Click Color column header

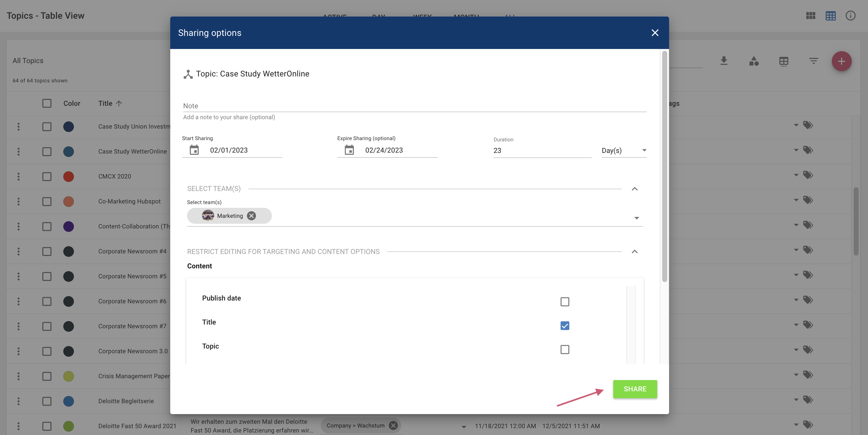pos(72,104)
